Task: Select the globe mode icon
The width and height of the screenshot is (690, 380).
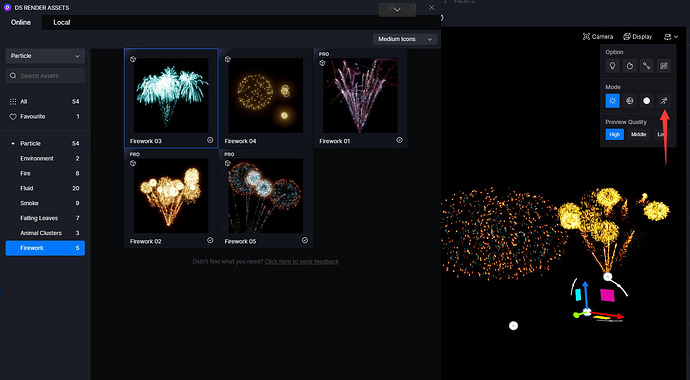Action: (629, 101)
